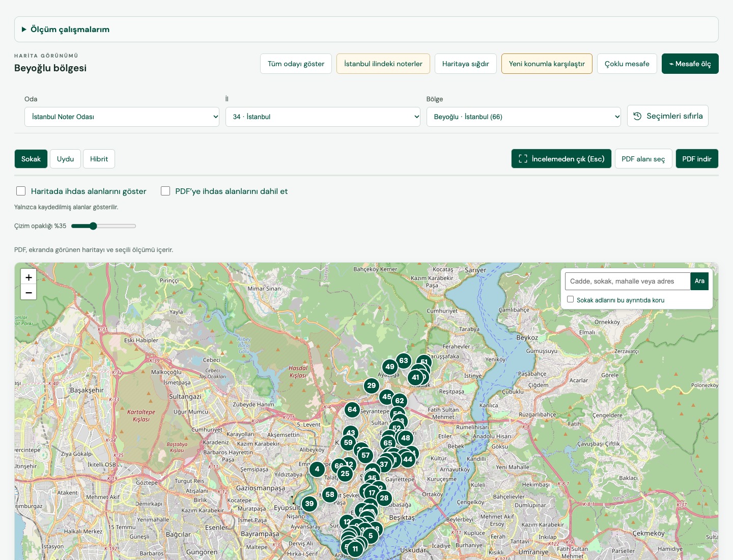Screen dimensions: 733x560
Task: Click the Ara search button
Action: click(699, 281)
